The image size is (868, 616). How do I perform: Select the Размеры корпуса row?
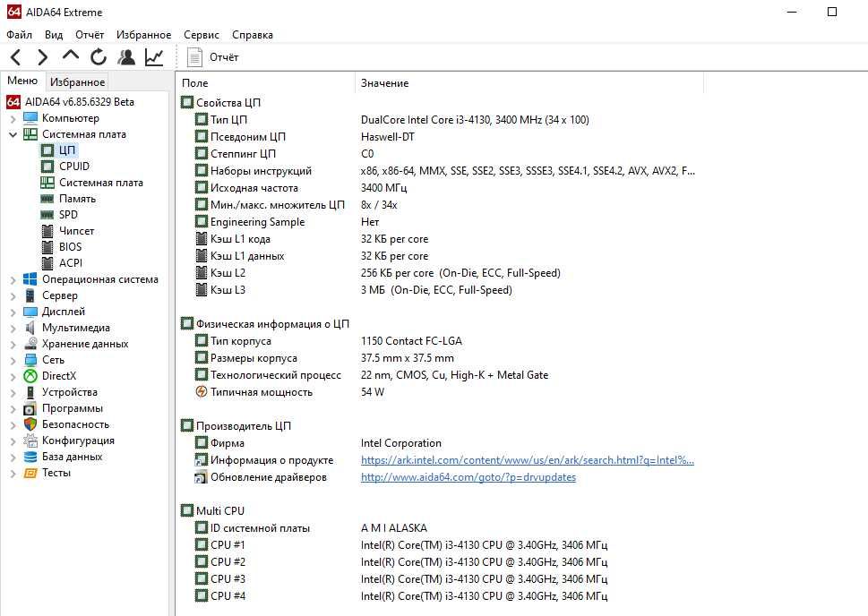(438, 358)
